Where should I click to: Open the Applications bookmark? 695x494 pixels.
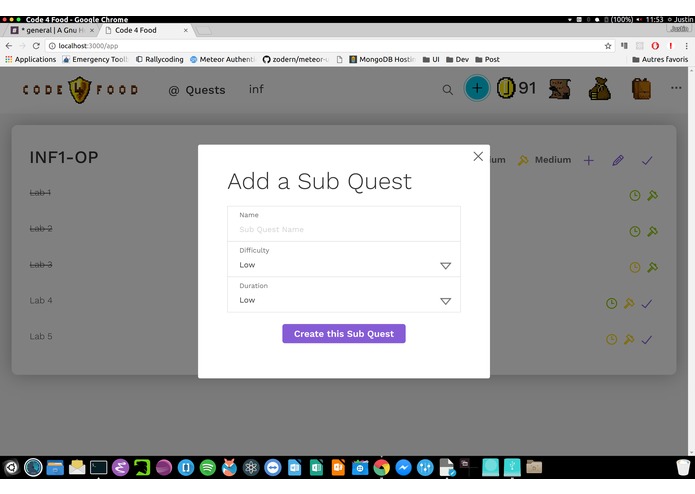click(31, 59)
